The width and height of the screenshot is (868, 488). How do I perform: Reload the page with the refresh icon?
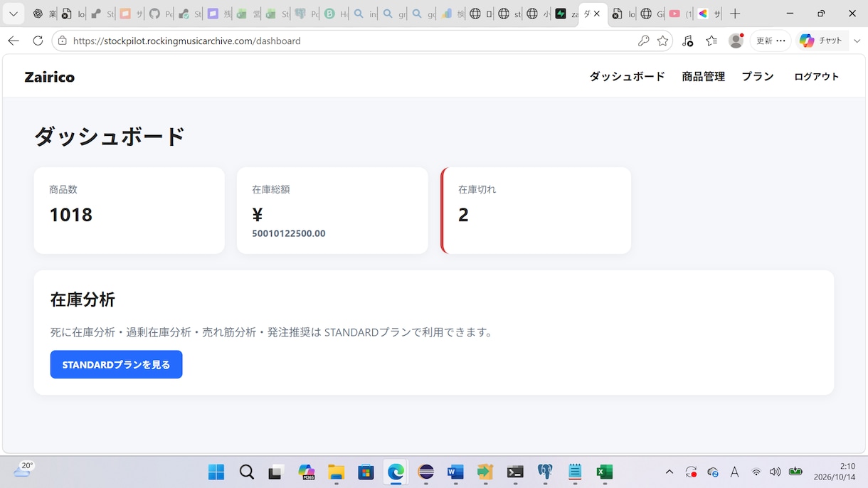click(38, 41)
